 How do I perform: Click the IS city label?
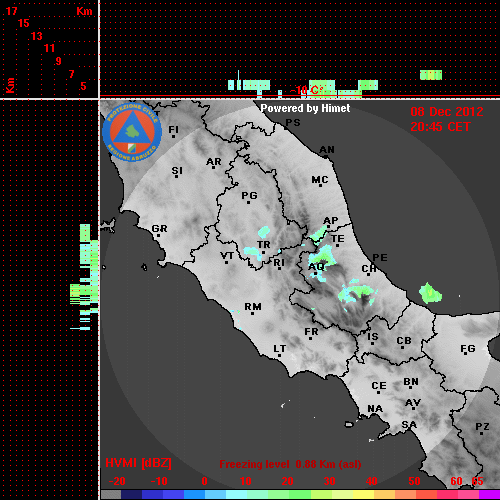click(x=373, y=337)
